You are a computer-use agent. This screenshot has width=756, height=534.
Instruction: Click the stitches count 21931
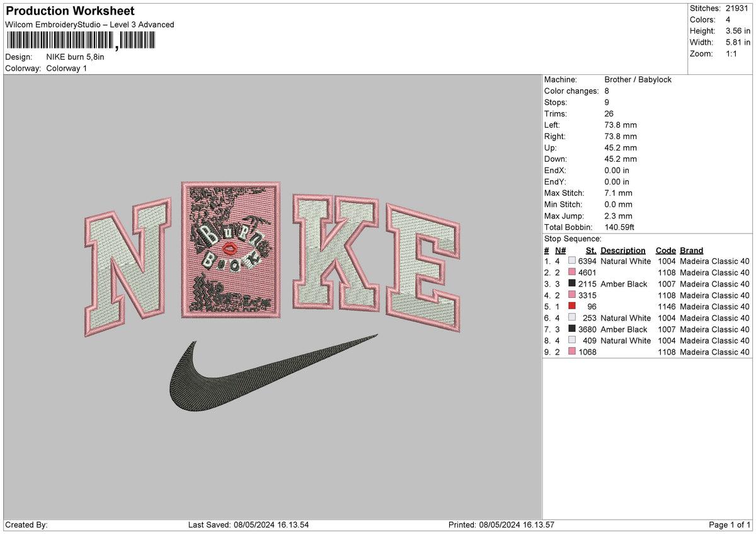click(x=738, y=8)
